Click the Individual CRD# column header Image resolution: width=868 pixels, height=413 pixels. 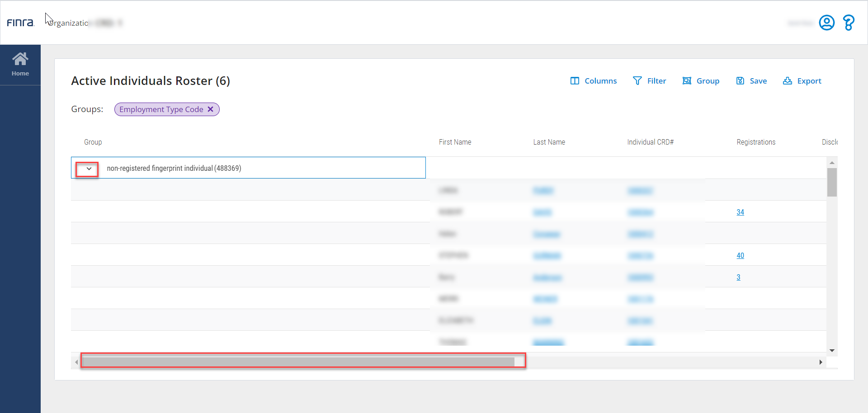[651, 142]
